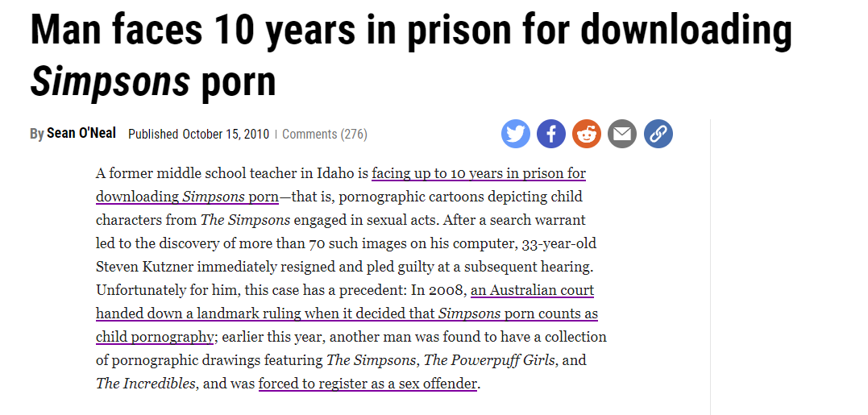Click the article headline text
Screen dimensions: 868x415
411,54
